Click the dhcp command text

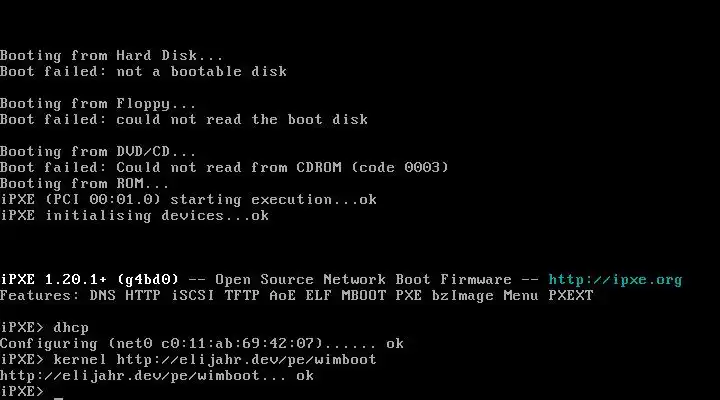[x=71, y=328]
